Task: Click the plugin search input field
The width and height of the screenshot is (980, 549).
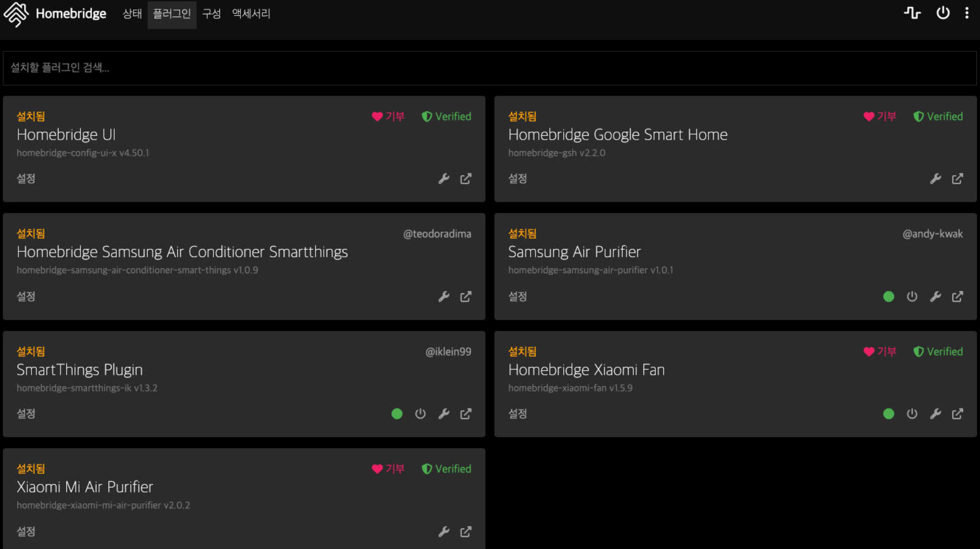Action: pyautogui.click(x=489, y=68)
